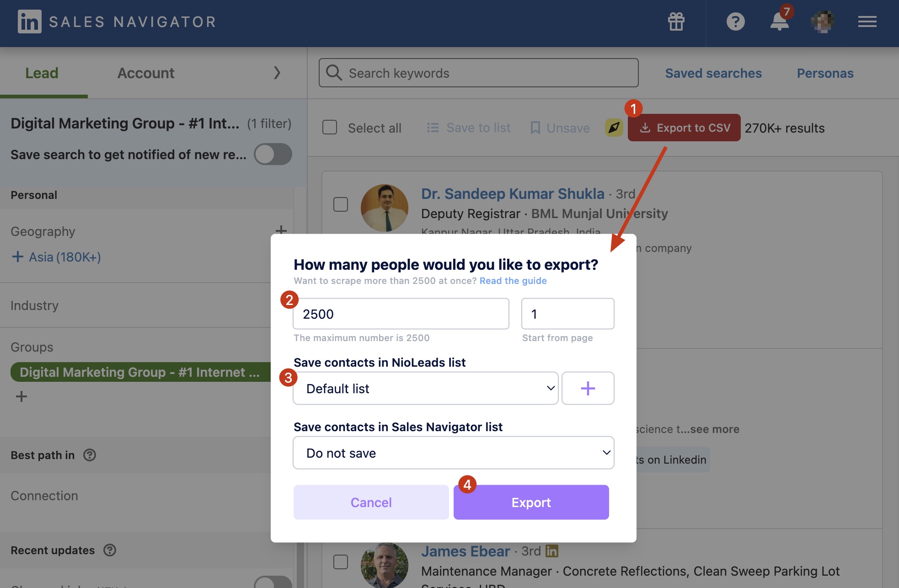Focus the Search keywords field
The image size is (899, 588).
[478, 73]
